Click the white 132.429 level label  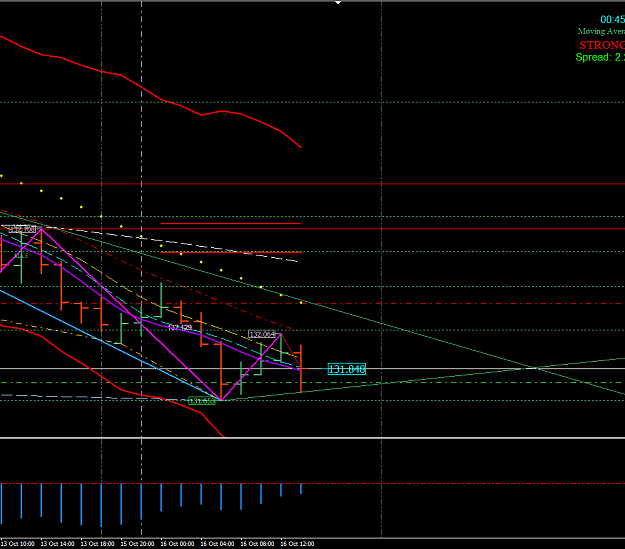coord(180,327)
